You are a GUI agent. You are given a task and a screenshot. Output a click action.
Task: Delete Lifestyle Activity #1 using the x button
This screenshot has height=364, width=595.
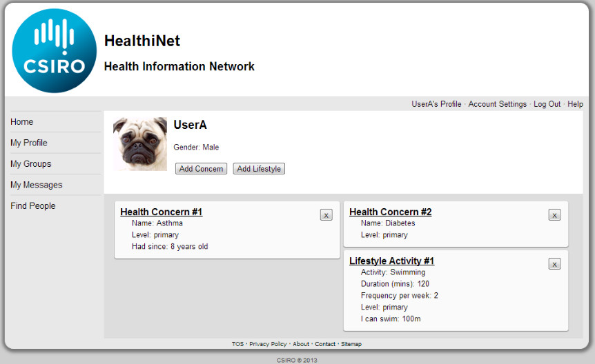click(x=554, y=264)
